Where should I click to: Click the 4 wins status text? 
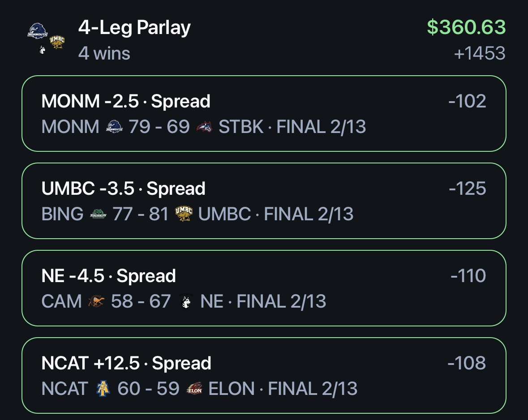tap(104, 54)
